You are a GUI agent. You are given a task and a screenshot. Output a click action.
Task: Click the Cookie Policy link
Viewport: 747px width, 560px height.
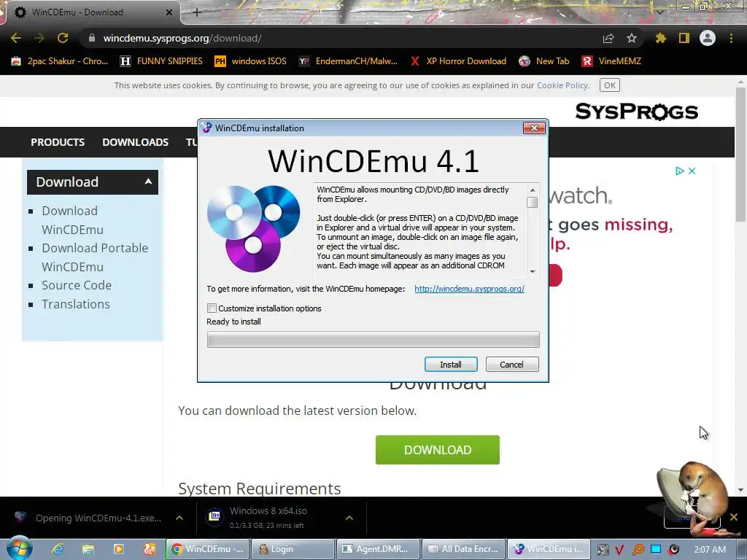[x=562, y=85]
